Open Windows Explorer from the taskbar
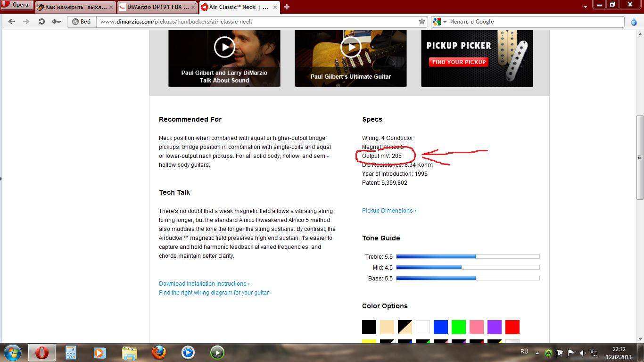This screenshot has width=644, height=362. tap(129, 353)
